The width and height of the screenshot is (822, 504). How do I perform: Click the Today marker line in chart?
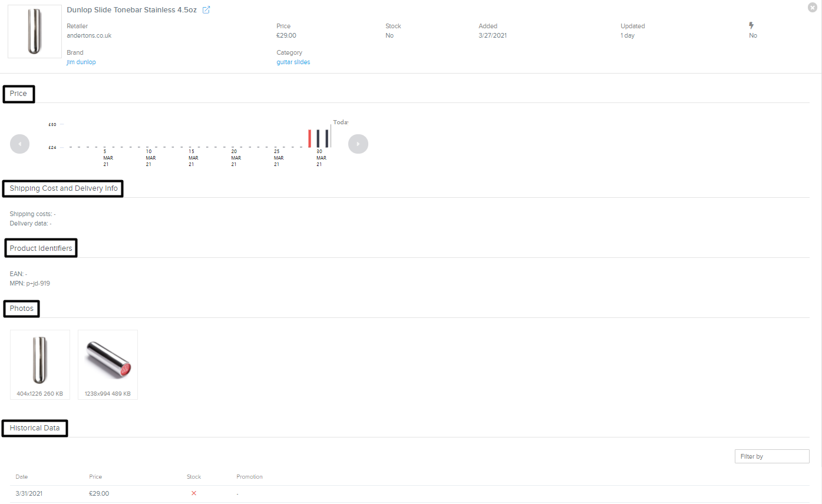pyautogui.click(x=331, y=135)
